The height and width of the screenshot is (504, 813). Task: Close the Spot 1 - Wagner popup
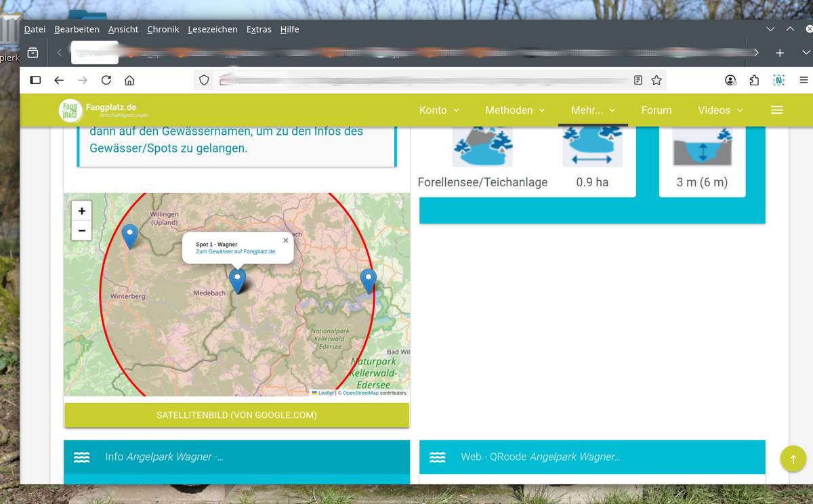pos(285,240)
